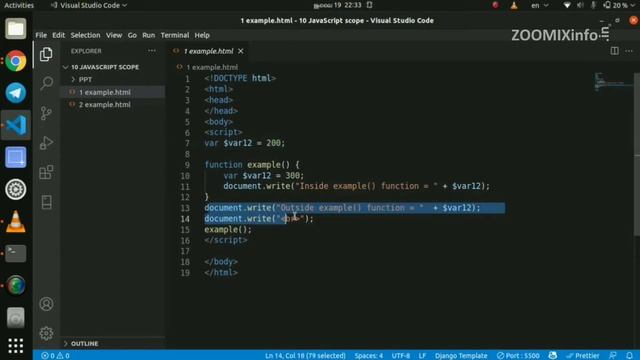Viewport: 640px width, 360px height.
Task: Open the Selection menu
Action: pyautogui.click(x=85, y=35)
